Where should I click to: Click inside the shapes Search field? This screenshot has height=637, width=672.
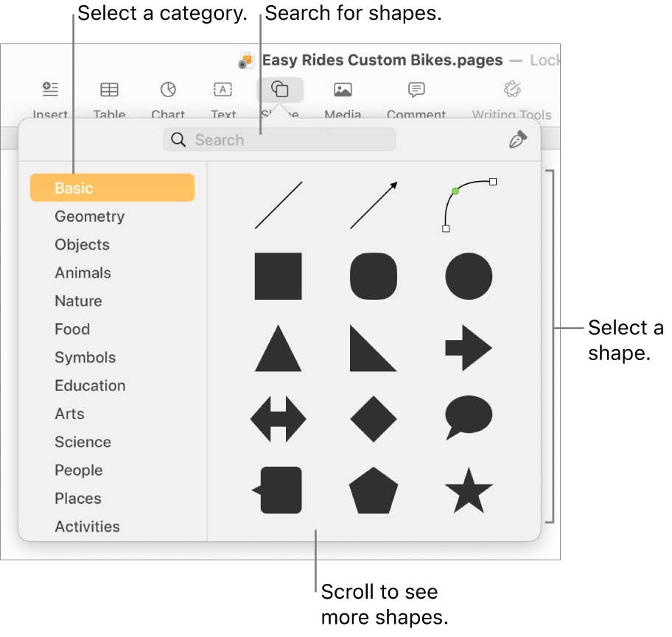(279, 140)
